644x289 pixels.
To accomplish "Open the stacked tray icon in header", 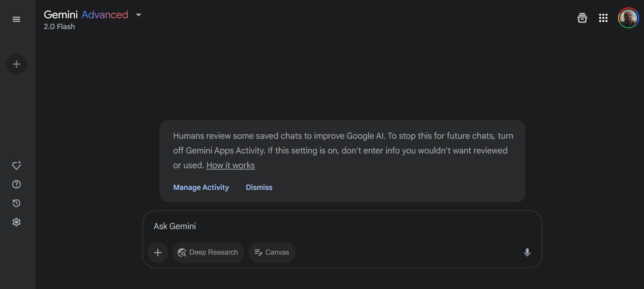I will (582, 18).
